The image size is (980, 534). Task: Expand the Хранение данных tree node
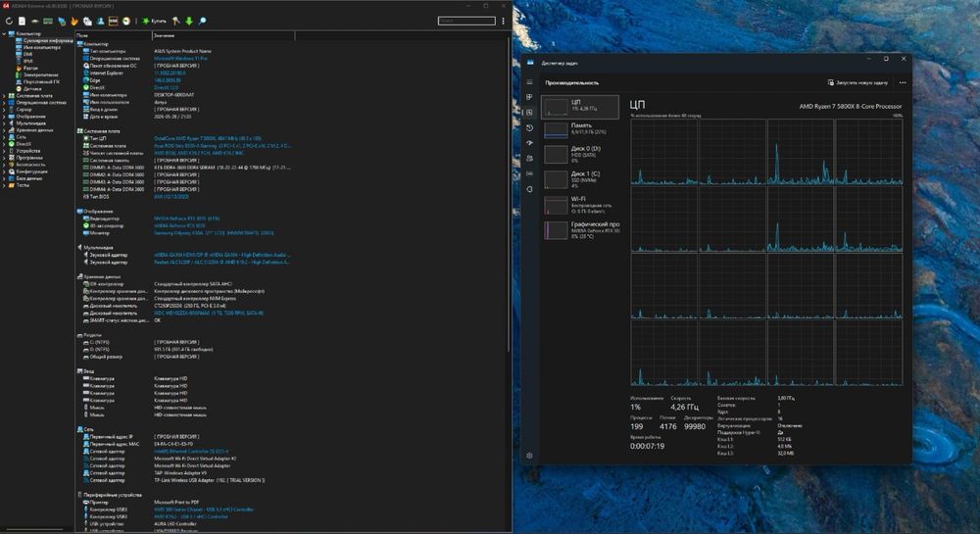click(x=4, y=130)
